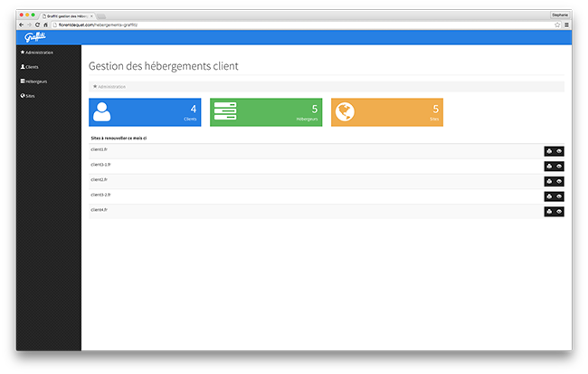Click the Administration breadcrumb link
Viewport: 588px width, 374px height.
112,87
